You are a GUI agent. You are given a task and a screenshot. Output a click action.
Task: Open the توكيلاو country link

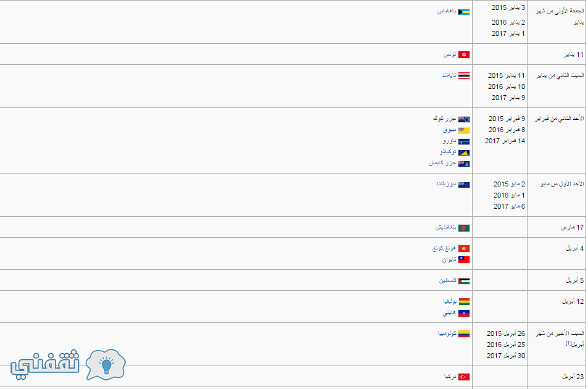coord(448,152)
